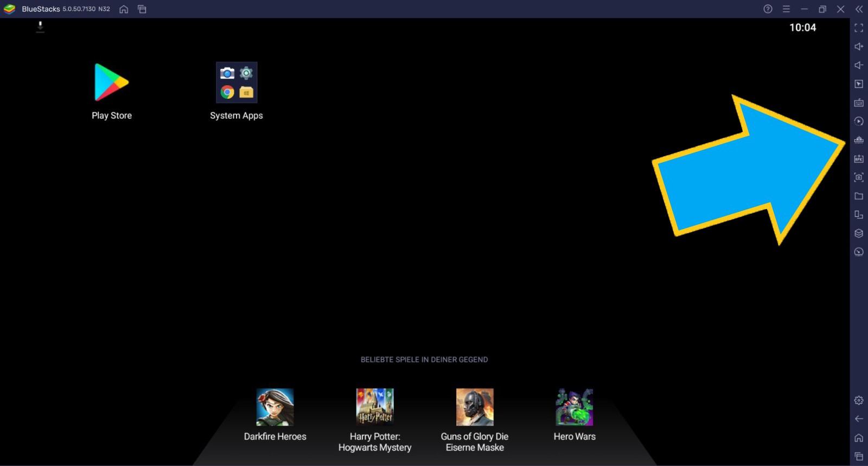The height and width of the screenshot is (466, 868).
Task: Open the memory trim icon above APK
Action: point(859,140)
